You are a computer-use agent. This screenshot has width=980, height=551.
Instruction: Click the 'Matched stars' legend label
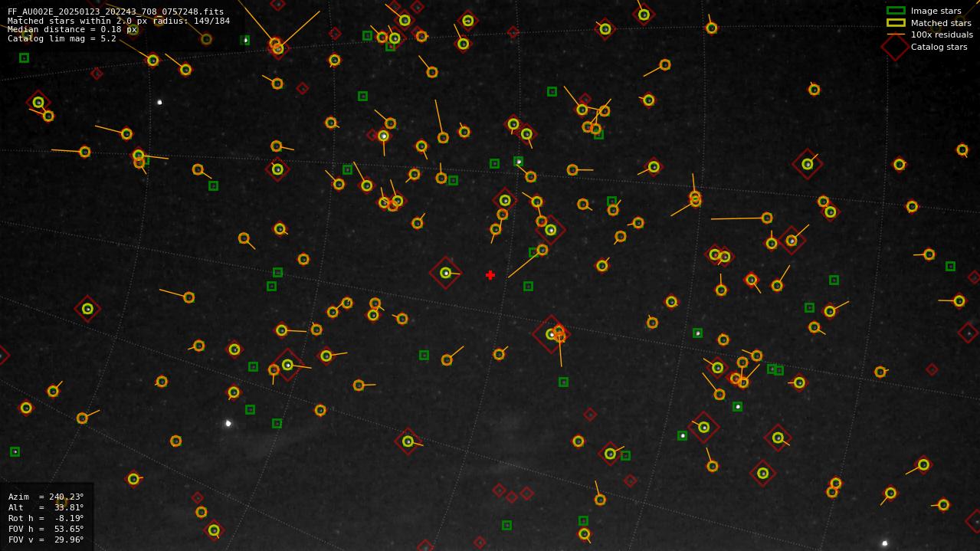(x=941, y=23)
